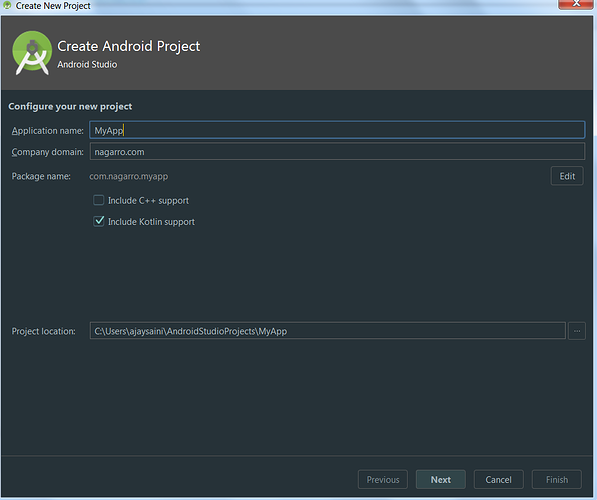597x500 pixels.
Task: Close the Create New Project window
Action: 576,4
